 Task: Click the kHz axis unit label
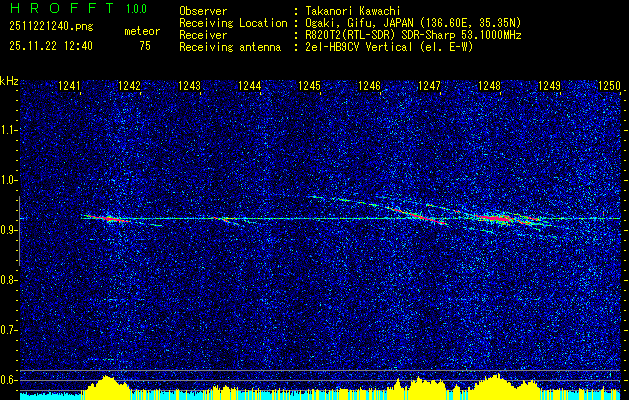(x=9, y=81)
